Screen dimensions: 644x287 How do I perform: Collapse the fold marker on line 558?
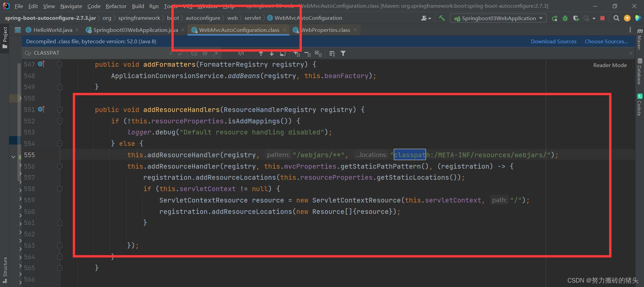[60, 189]
